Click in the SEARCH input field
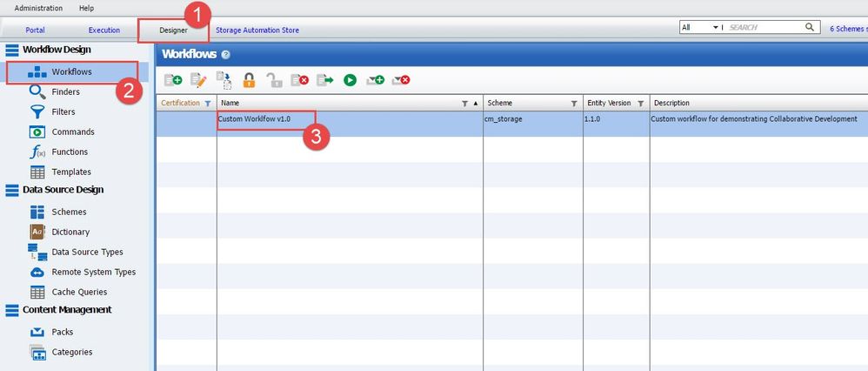Viewport: 868px width, 371px height. point(764,28)
